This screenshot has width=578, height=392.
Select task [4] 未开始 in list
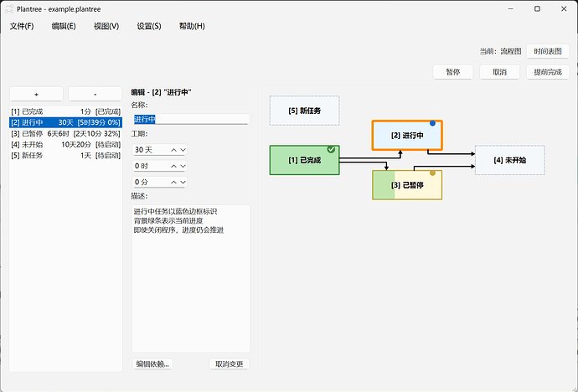pos(65,144)
